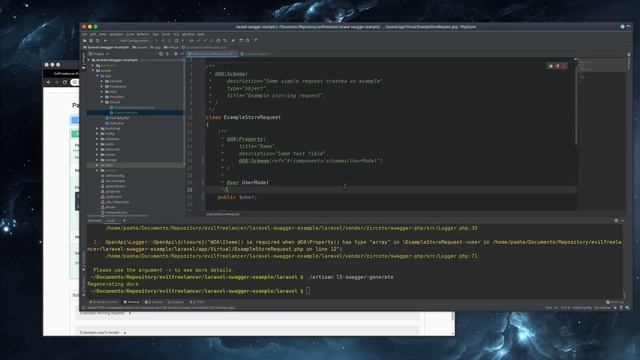This screenshot has height=360, width=640.
Task: Select the routes folder
Action: (x=108, y=155)
